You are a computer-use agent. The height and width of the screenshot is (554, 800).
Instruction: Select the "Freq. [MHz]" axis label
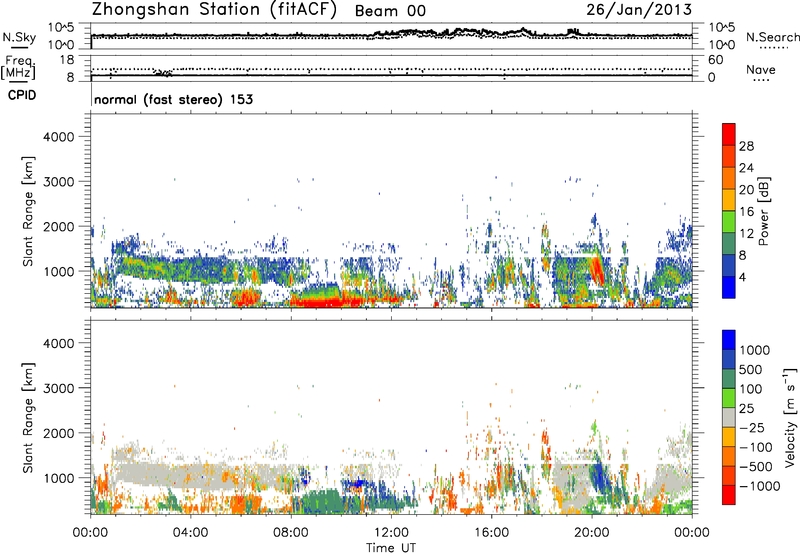19,68
